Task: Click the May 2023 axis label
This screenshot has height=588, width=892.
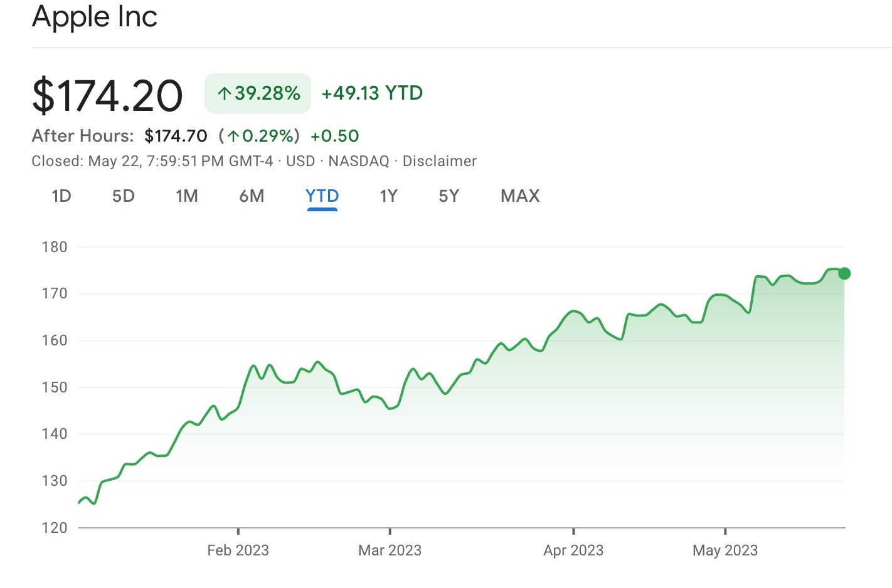Action: click(x=725, y=550)
